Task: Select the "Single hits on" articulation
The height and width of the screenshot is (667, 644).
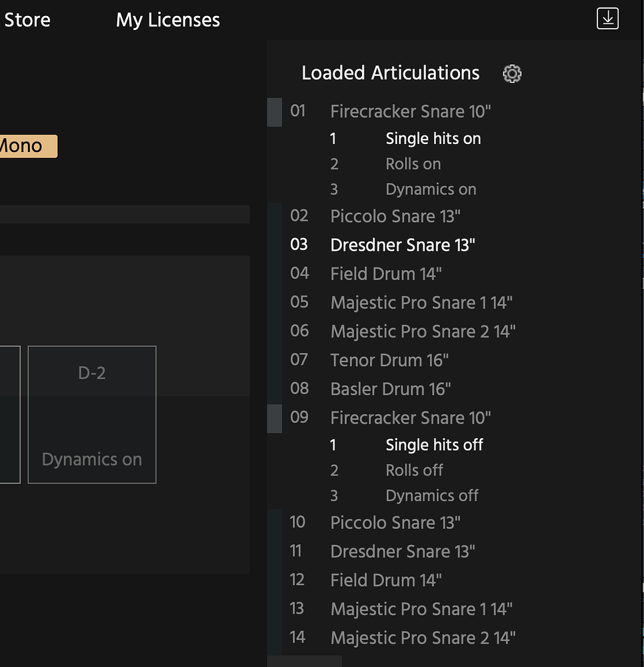Action: click(x=433, y=138)
